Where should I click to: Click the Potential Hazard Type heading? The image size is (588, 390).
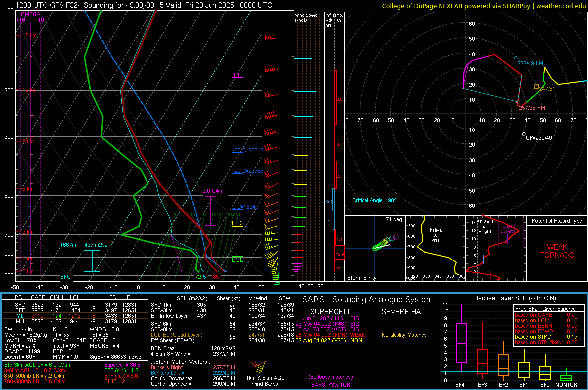[557, 221]
